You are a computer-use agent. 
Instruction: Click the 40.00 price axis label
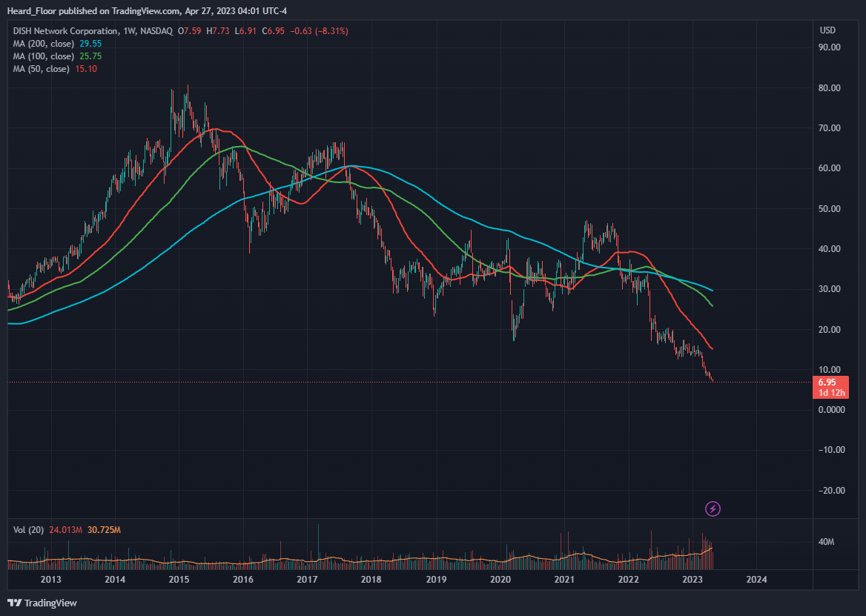(x=830, y=249)
